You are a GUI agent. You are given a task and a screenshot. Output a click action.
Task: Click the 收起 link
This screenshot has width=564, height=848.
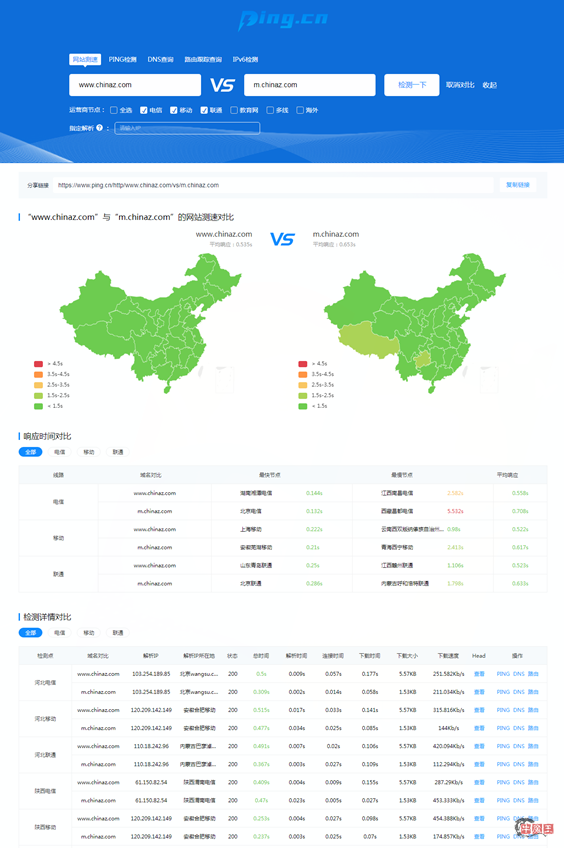tap(490, 85)
